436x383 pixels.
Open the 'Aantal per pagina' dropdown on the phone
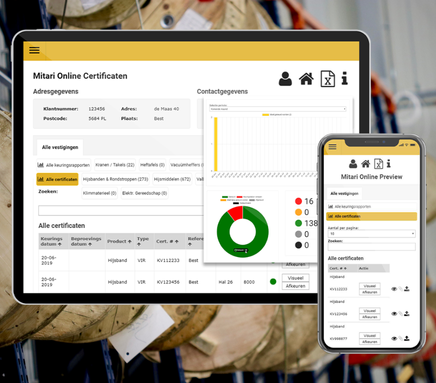[372, 234]
